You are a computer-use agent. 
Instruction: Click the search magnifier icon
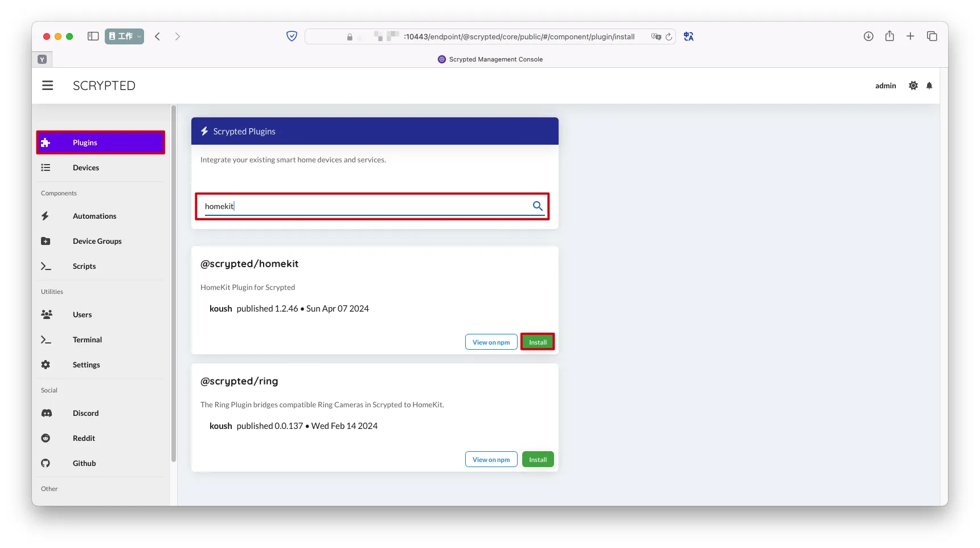coord(538,206)
